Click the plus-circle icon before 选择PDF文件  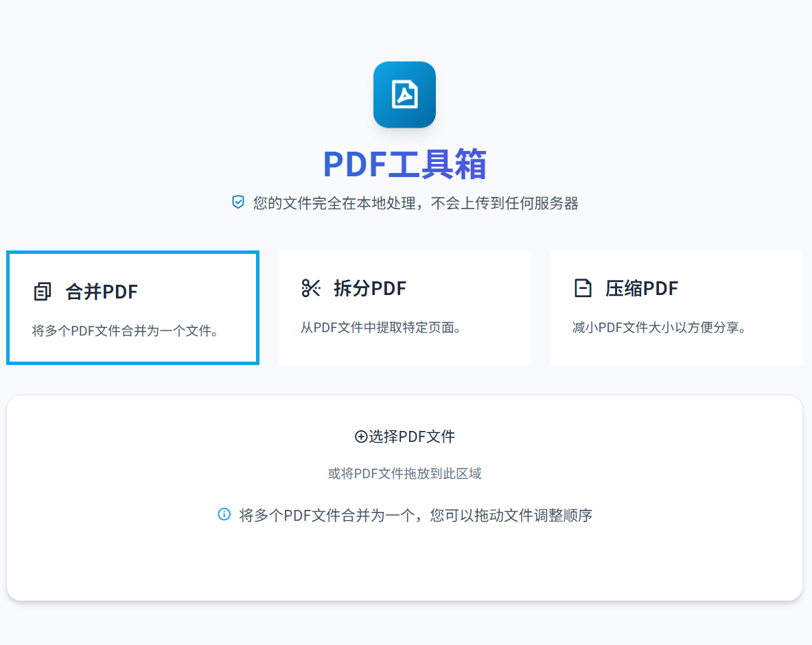click(360, 436)
